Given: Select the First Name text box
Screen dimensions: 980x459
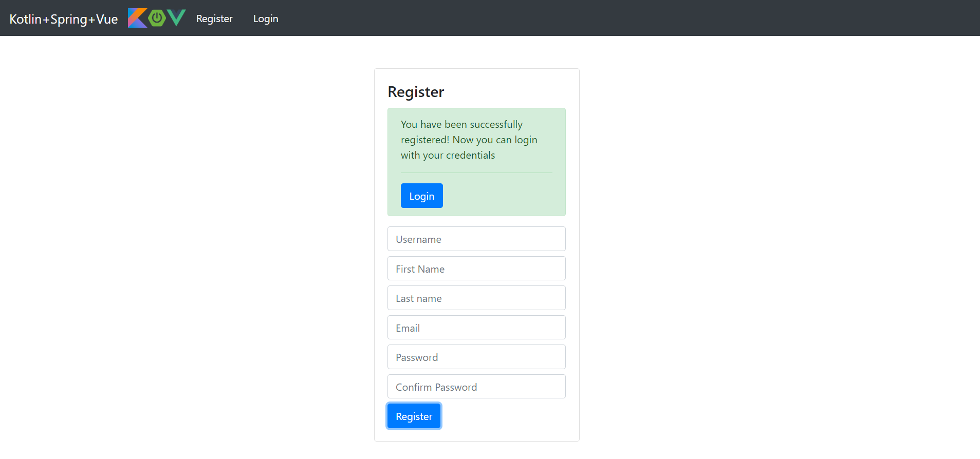Looking at the screenshot, I should pyautogui.click(x=476, y=269).
